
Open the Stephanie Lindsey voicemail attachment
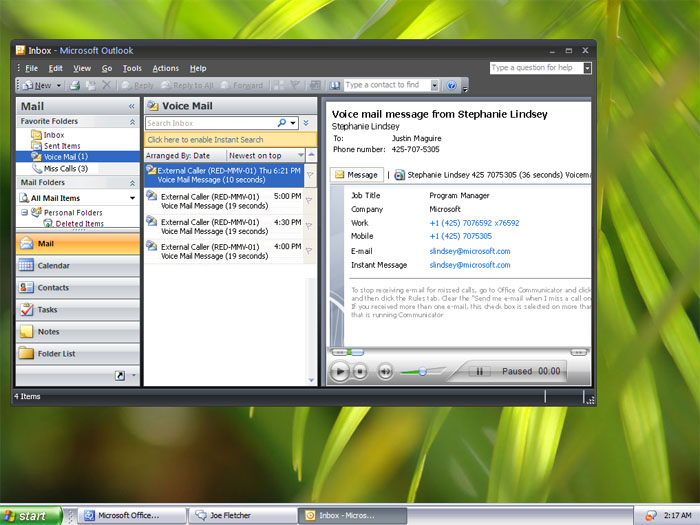click(x=493, y=175)
